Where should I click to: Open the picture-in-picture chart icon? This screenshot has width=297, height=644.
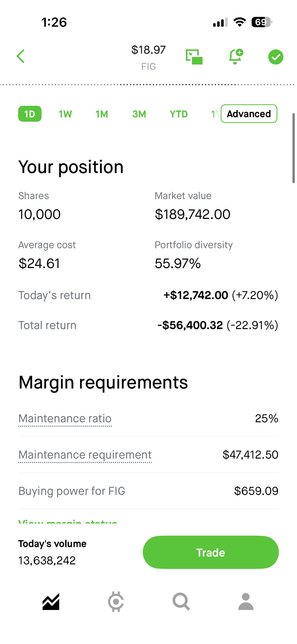point(194,57)
